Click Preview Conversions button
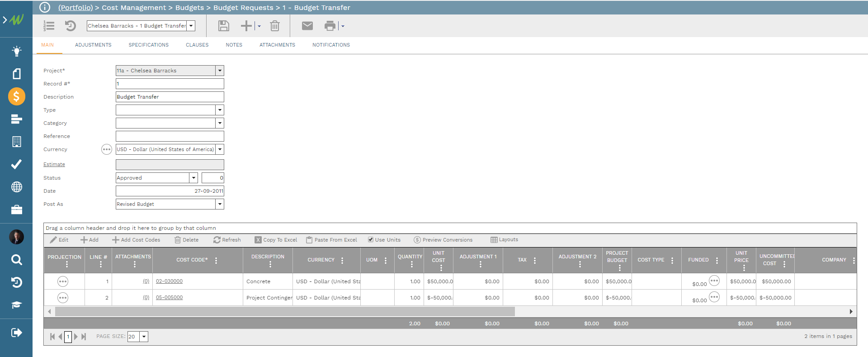The height and width of the screenshot is (357, 868). [443, 240]
